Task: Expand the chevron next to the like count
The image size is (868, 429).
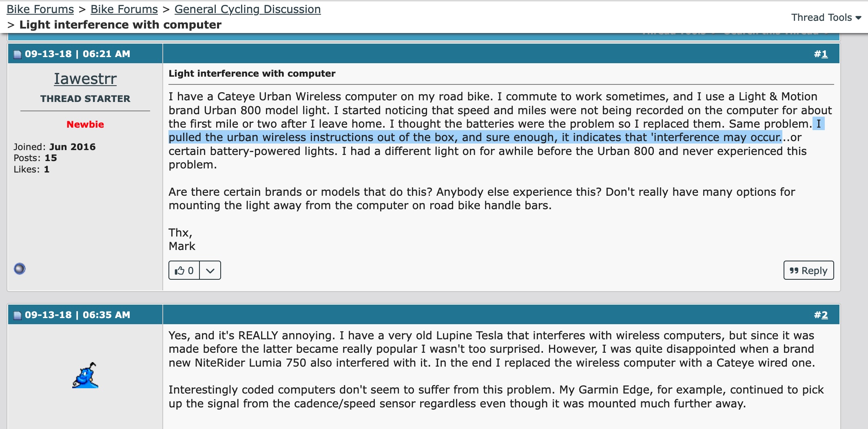Action: click(x=210, y=270)
